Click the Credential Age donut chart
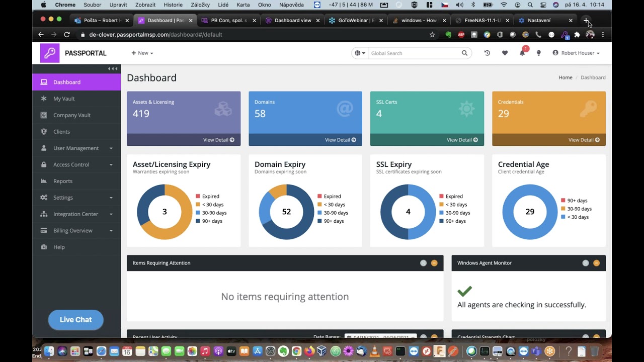The height and width of the screenshot is (362, 644). click(x=530, y=212)
